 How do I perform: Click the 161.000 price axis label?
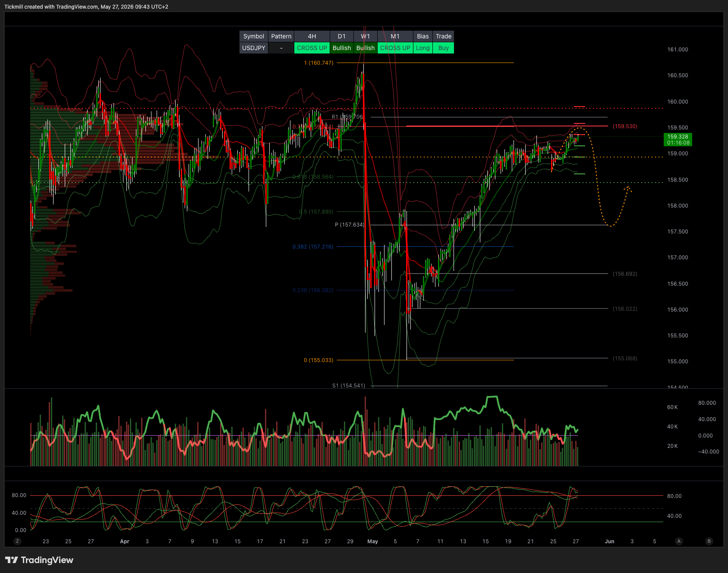click(678, 50)
